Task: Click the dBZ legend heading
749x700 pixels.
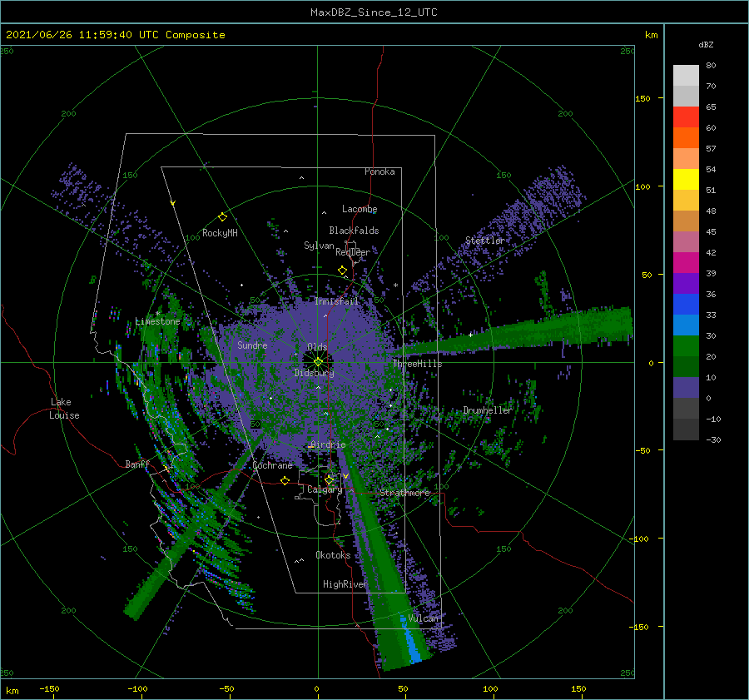Action: (x=706, y=45)
